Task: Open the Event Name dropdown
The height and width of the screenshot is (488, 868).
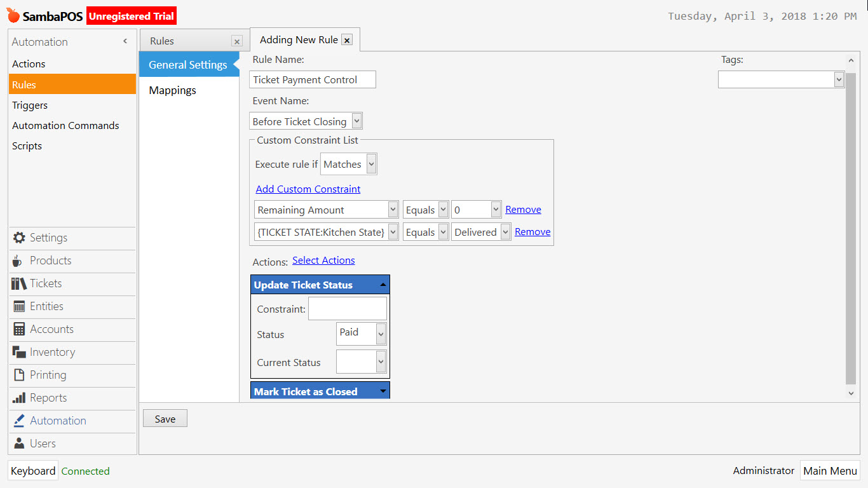Action: coord(357,121)
